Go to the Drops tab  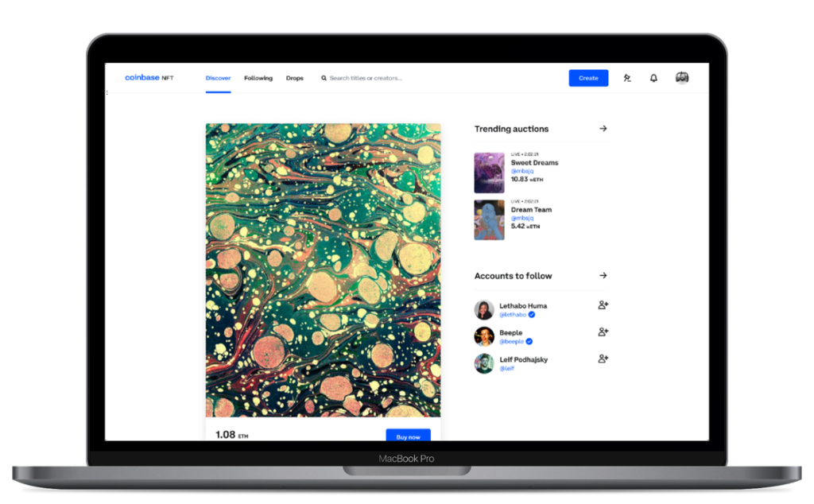[x=295, y=78]
